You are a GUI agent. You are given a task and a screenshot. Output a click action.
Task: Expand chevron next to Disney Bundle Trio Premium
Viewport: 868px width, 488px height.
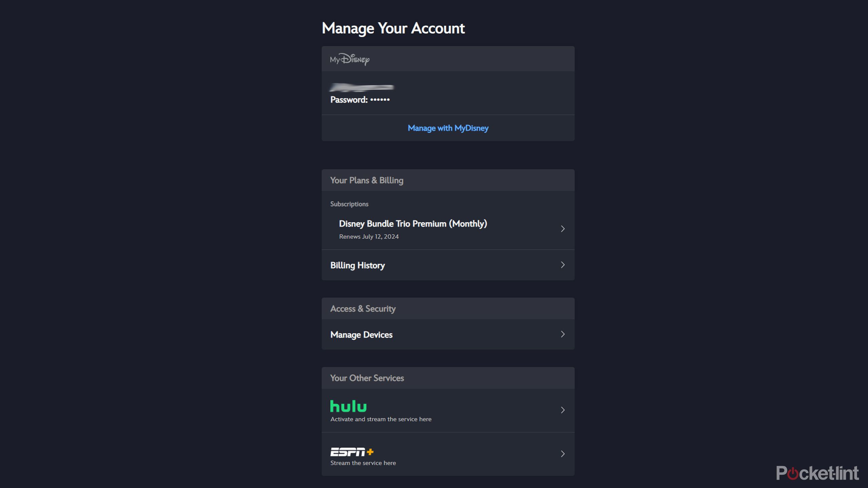[x=563, y=229]
